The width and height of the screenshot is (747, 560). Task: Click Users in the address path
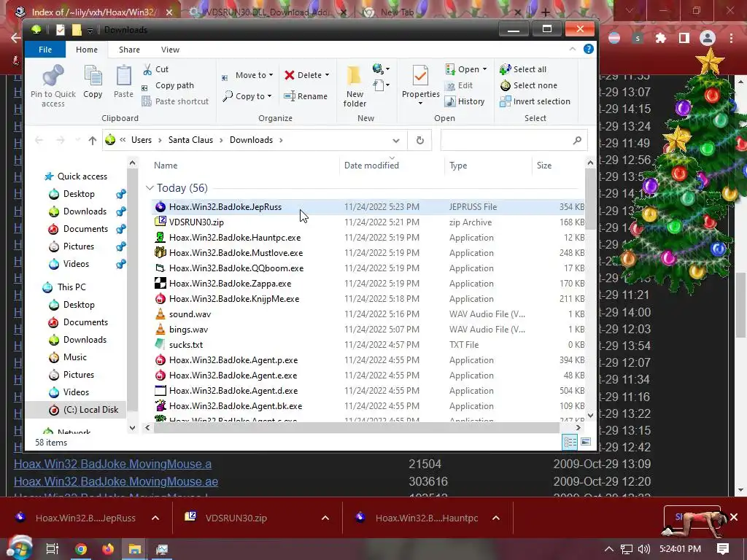(x=142, y=140)
